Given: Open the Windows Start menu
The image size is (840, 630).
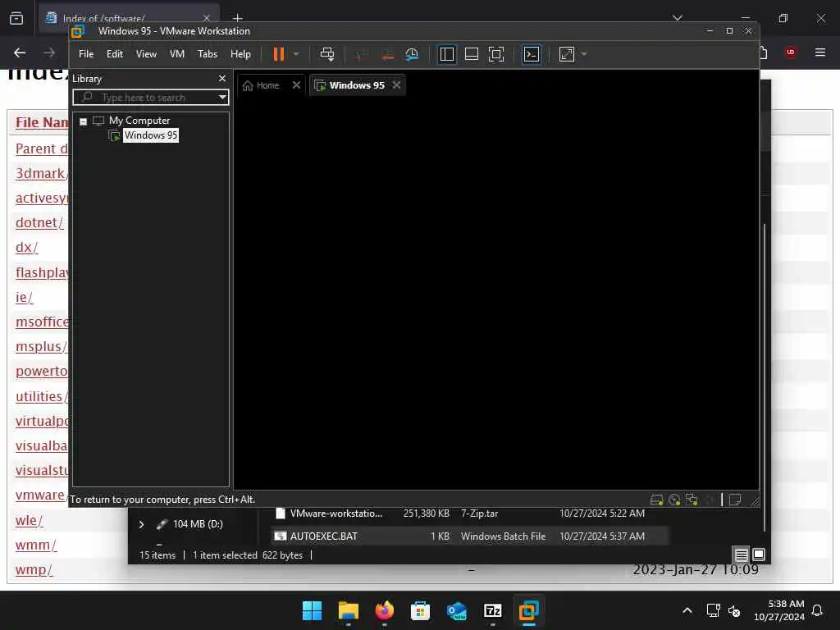Looking at the screenshot, I should pyautogui.click(x=312, y=610).
